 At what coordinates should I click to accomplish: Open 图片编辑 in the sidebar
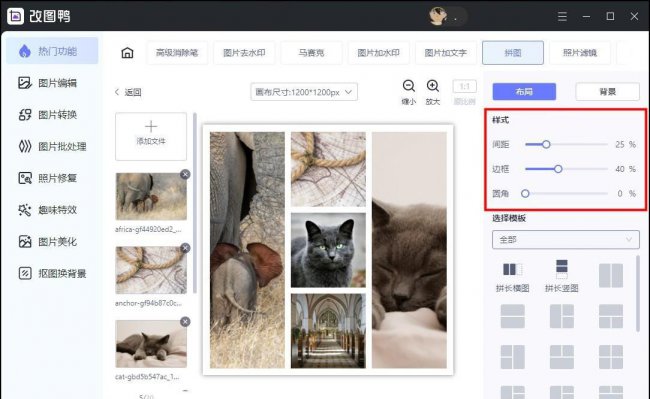pos(47,83)
